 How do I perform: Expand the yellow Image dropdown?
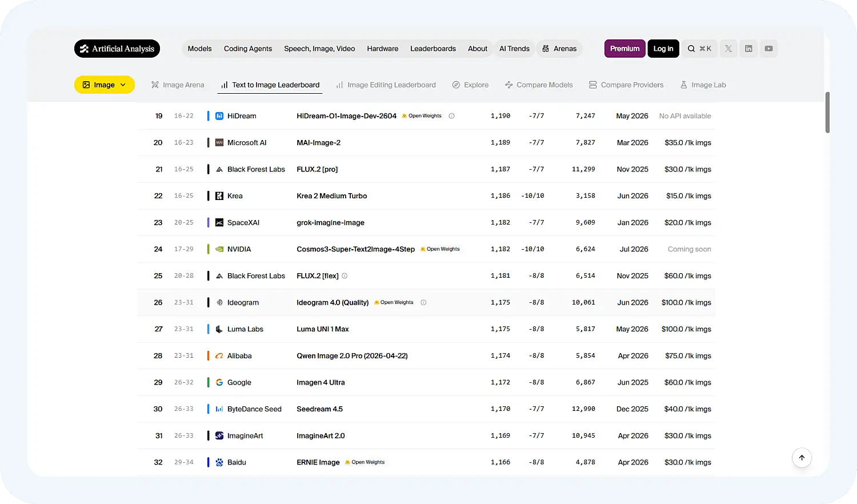click(105, 85)
